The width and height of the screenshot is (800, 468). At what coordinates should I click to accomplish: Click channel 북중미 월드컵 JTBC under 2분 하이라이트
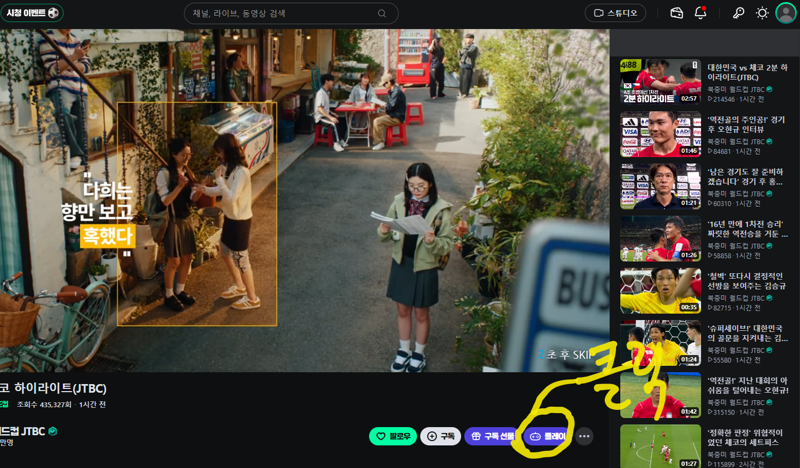[736, 89]
